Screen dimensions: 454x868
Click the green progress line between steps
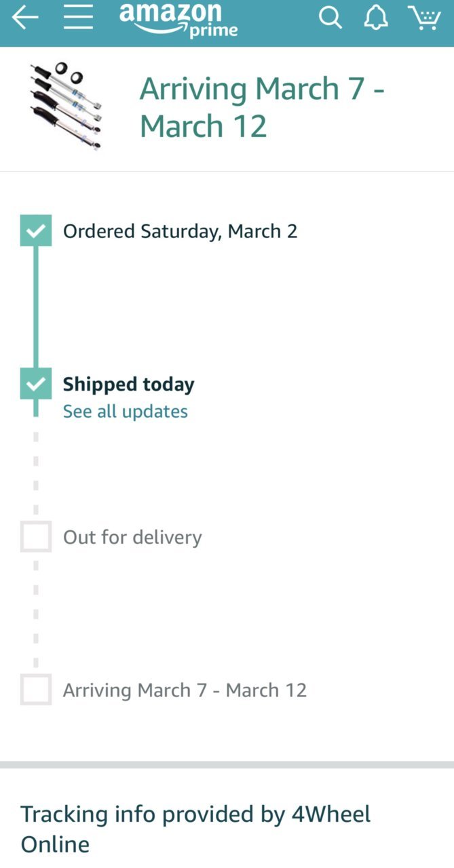[35, 307]
